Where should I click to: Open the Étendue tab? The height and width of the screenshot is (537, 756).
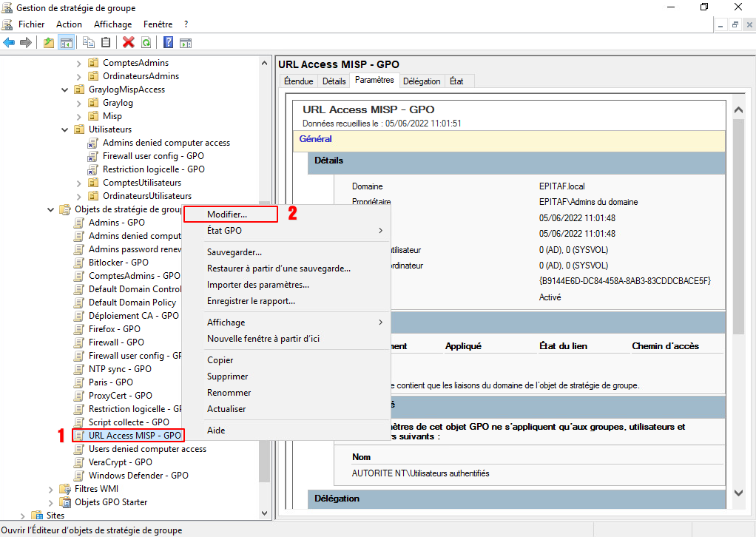(x=299, y=81)
